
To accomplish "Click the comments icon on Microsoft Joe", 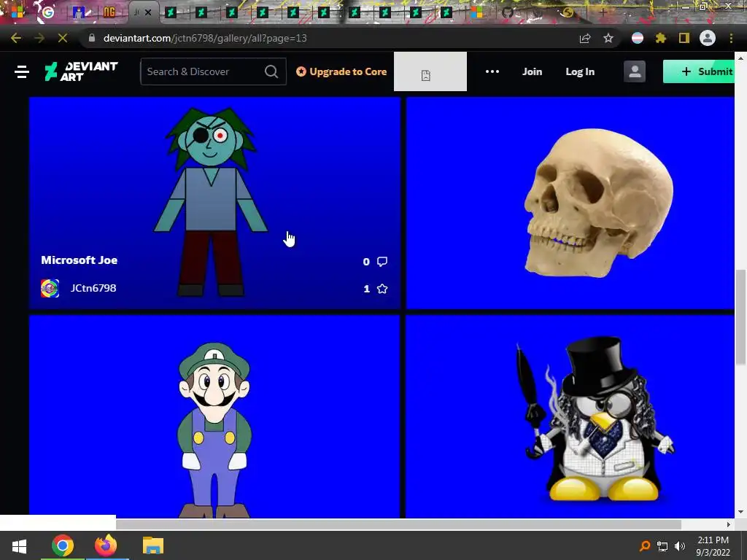I will [x=382, y=262].
